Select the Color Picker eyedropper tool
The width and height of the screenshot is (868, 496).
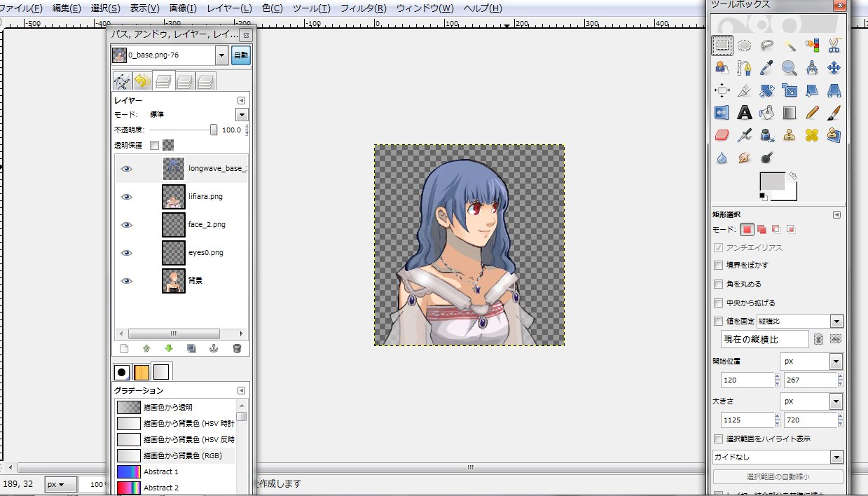767,68
